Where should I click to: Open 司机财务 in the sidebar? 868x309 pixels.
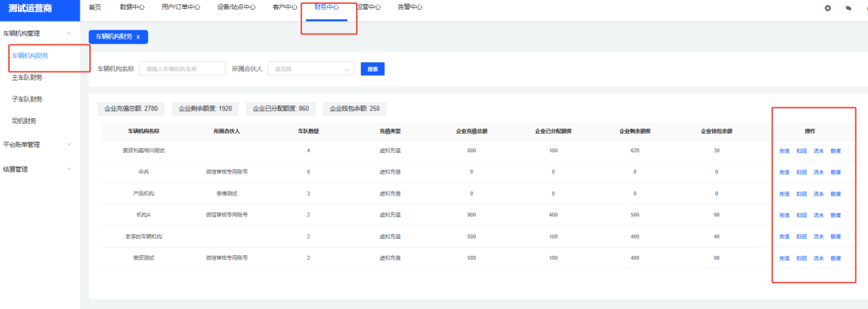coord(24,121)
